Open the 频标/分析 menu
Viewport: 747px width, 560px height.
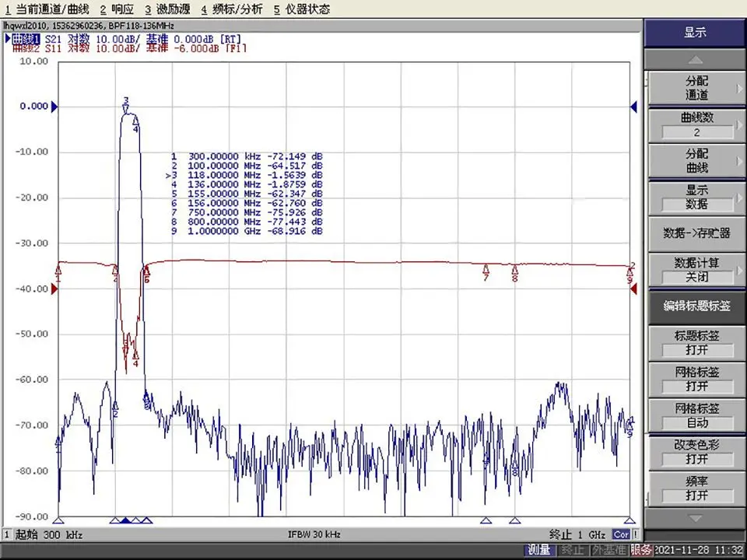[232, 9]
